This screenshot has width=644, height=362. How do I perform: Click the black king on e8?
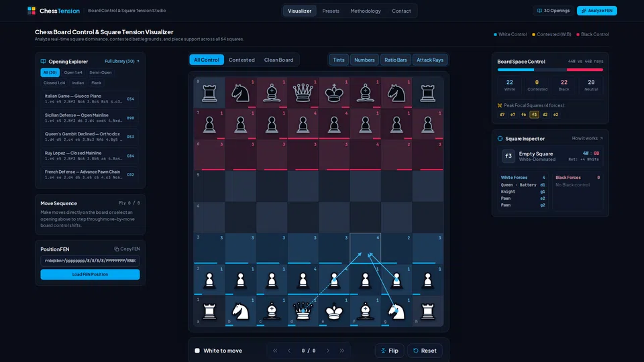point(334,93)
